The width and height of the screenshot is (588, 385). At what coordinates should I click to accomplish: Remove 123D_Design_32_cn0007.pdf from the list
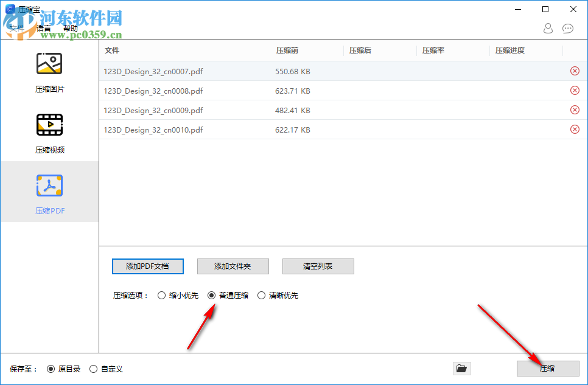(x=574, y=71)
